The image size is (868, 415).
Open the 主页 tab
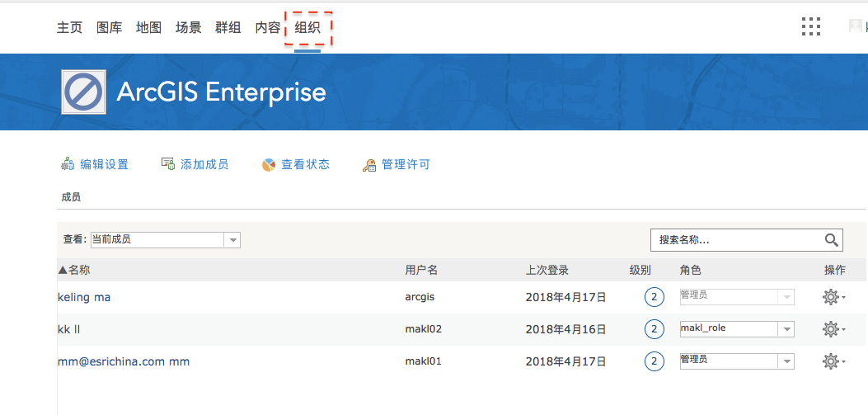pos(69,27)
